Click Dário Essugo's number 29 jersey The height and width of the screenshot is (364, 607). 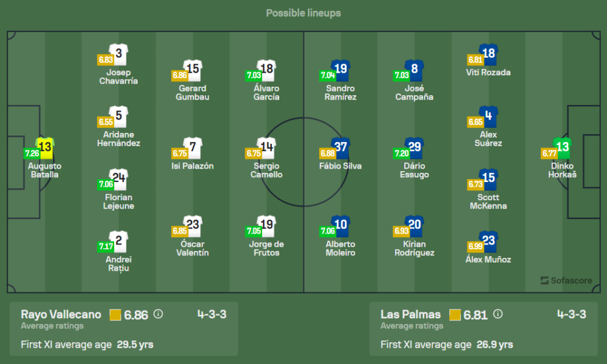(x=415, y=147)
